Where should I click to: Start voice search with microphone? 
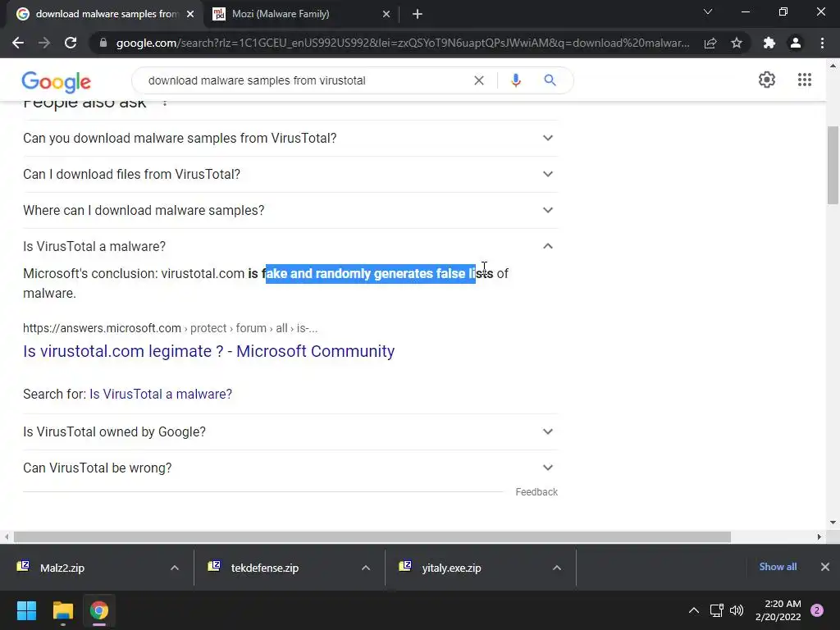(x=515, y=80)
